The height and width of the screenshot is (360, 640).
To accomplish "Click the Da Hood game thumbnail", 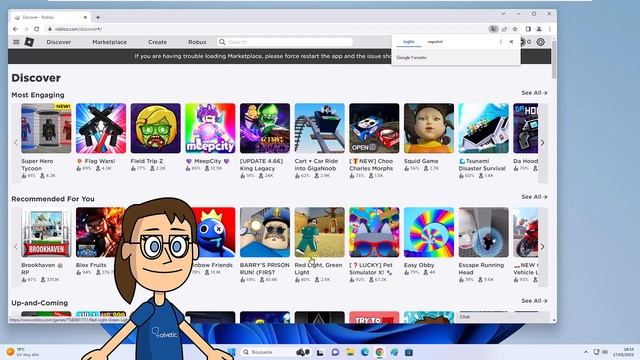I will point(526,128).
